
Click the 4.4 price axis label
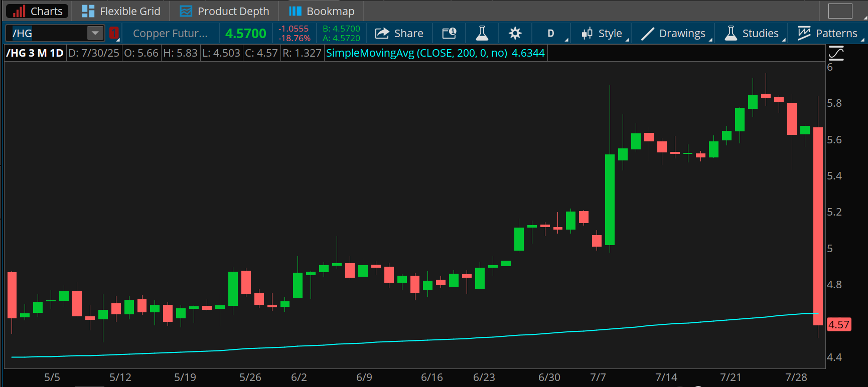(834, 357)
